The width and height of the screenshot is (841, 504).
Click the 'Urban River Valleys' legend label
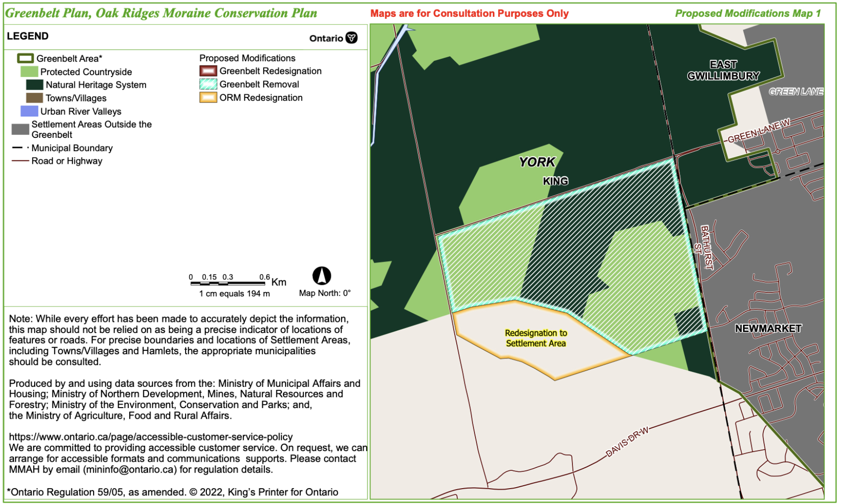(81, 111)
